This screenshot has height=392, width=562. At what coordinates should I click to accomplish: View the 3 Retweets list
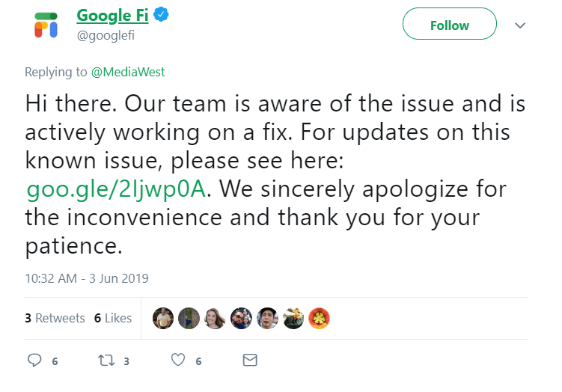(55, 318)
